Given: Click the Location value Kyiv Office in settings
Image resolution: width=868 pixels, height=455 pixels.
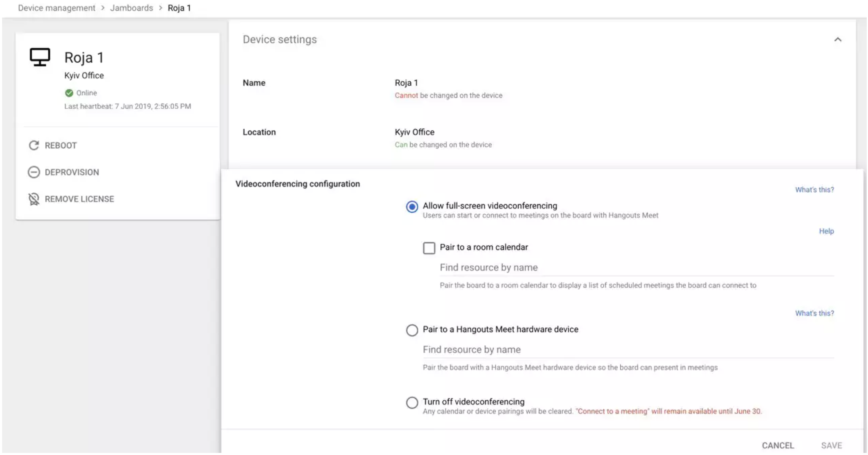Looking at the screenshot, I should click(415, 132).
